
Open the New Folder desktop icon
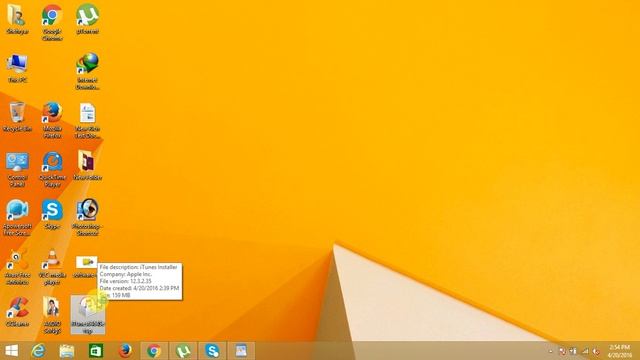87,165
